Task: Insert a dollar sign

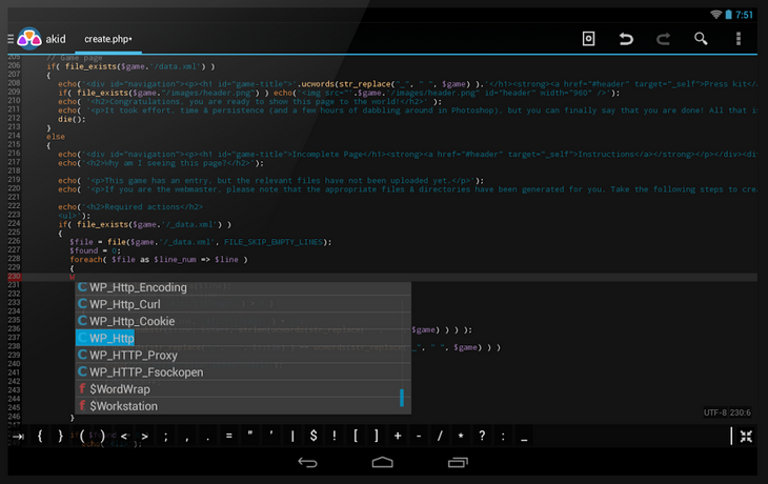Action: [x=313, y=436]
